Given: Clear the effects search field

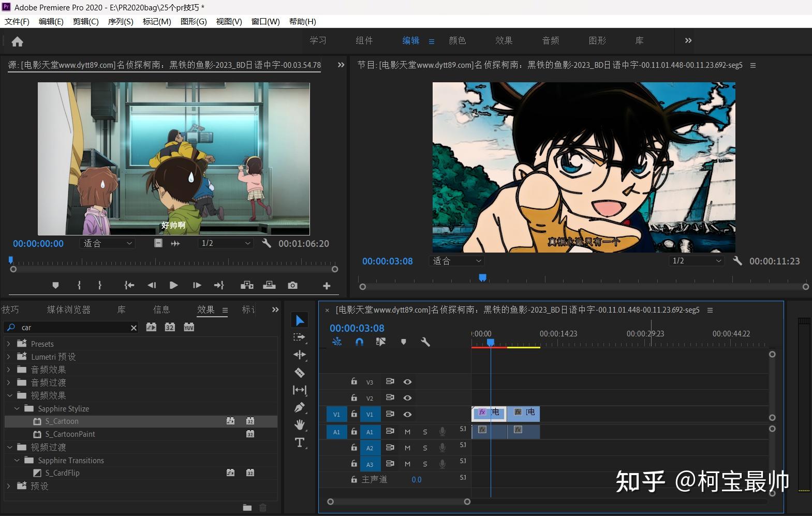Looking at the screenshot, I should pyautogui.click(x=134, y=328).
